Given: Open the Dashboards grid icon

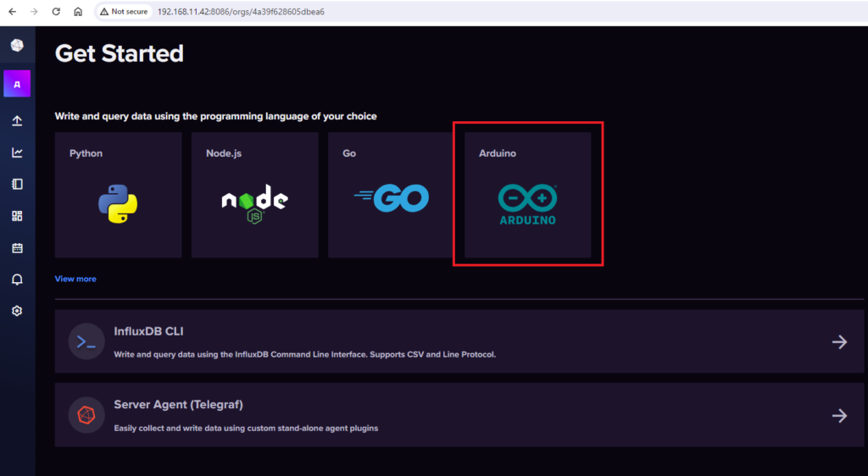Looking at the screenshot, I should tap(17, 216).
